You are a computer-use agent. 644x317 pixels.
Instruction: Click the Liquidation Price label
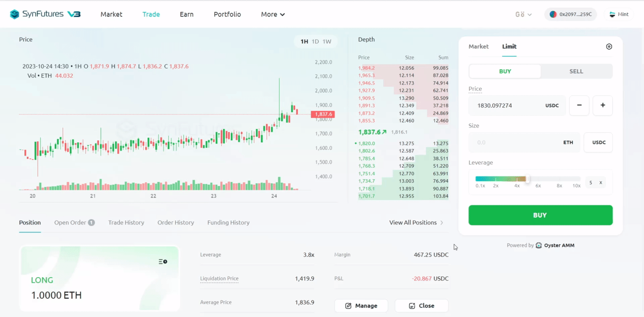click(x=220, y=279)
